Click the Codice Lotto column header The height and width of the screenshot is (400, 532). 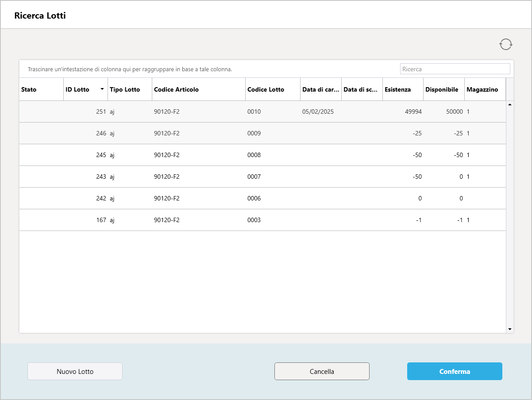point(273,89)
